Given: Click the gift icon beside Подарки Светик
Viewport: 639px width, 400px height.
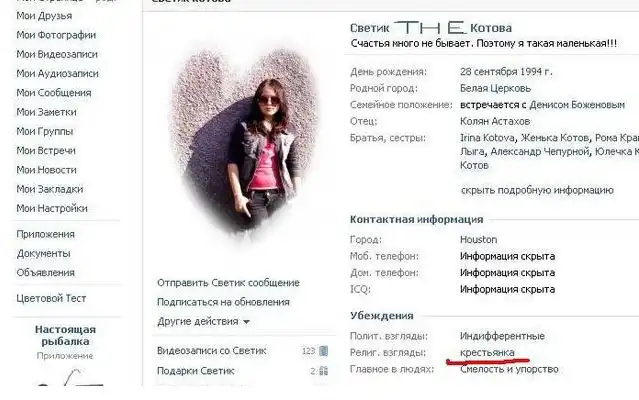Looking at the screenshot, I should point(323,371).
